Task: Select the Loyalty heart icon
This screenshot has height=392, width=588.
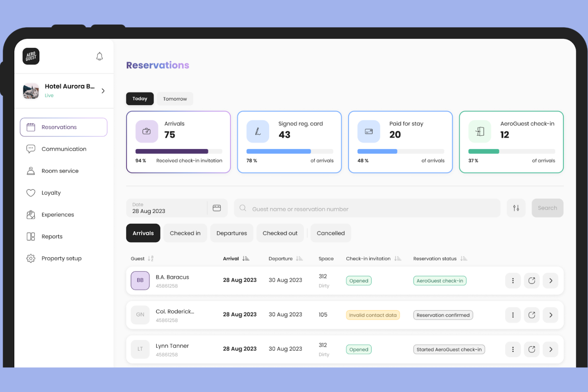Action: 31,193
